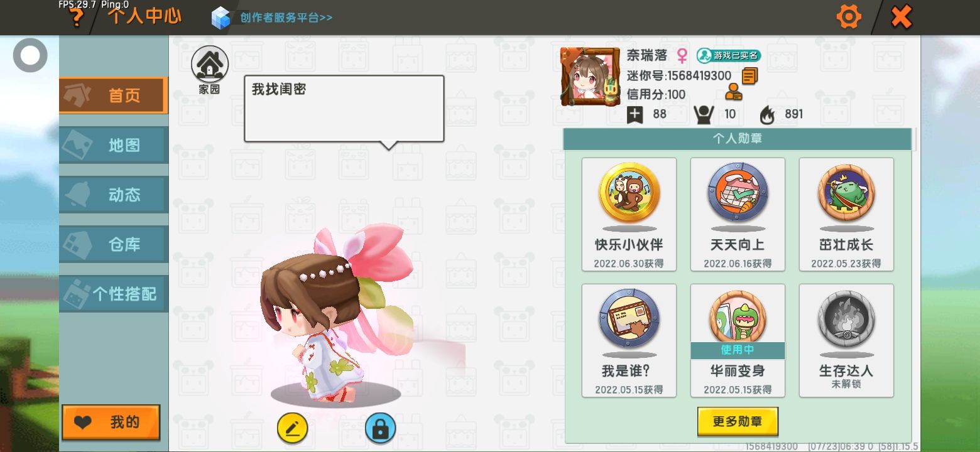The width and height of the screenshot is (980, 452).
Task: Click the bookmark plus icon showing 88
Action: point(635,114)
